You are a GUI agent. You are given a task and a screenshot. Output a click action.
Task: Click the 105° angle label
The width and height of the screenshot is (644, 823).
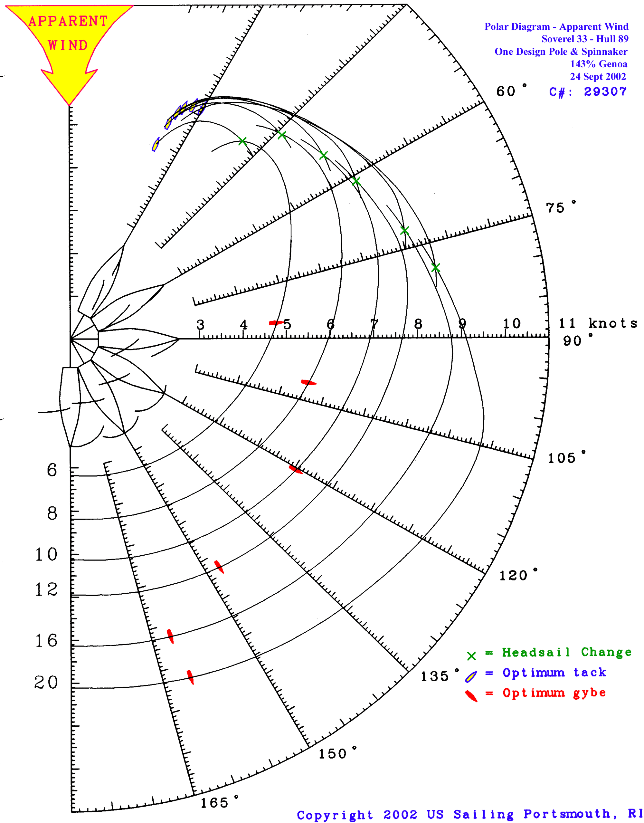pyautogui.click(x=567, y=457)
